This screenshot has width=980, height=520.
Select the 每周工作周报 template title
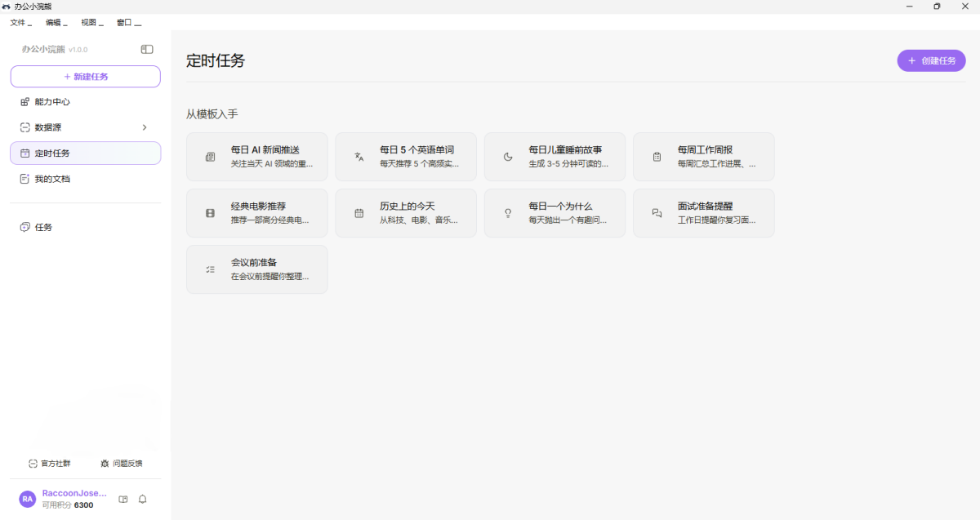(705, 150)
